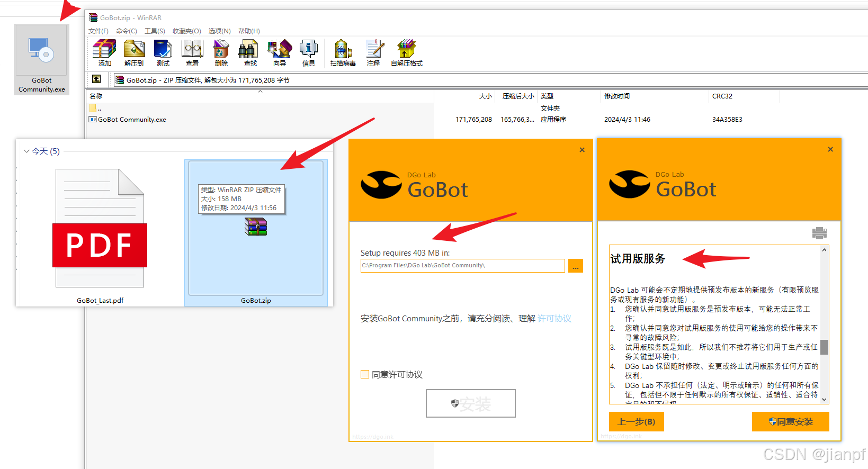
Task: Click the license scrollbar up arrow
Action: (x=824, y=250)
